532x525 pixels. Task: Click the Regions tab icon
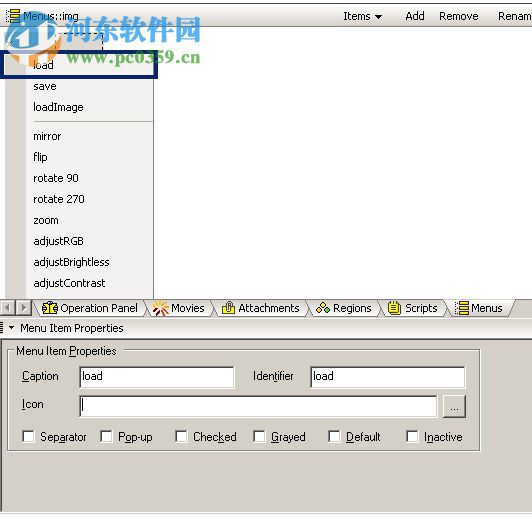coord(323,308)
